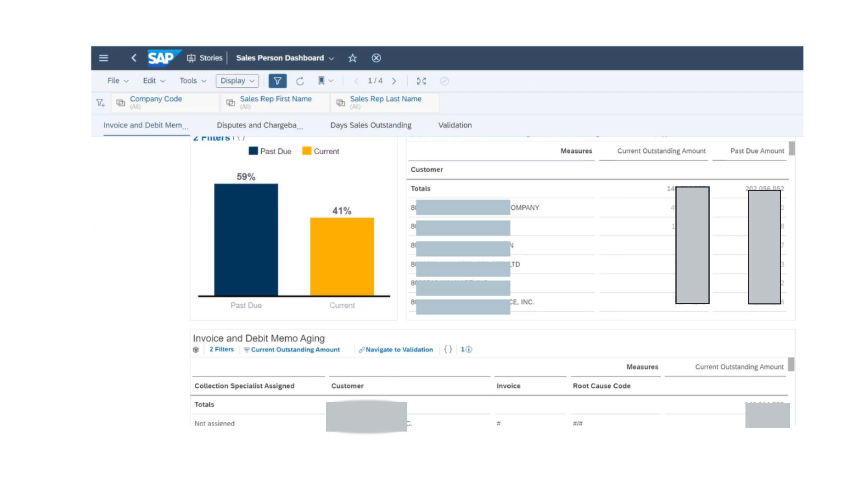Click the Root Cause Code column header
Viewport: 868px width, 488px height.
tap(601, 386)
